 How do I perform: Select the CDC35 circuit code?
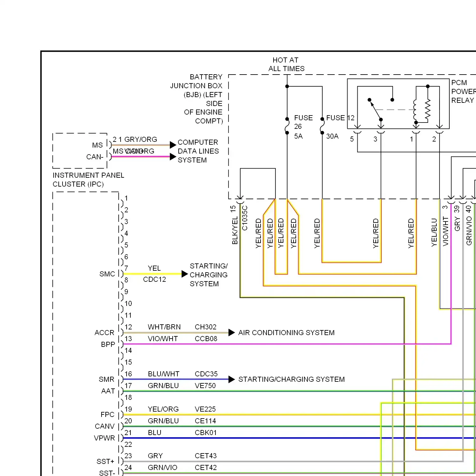point(206,374)
